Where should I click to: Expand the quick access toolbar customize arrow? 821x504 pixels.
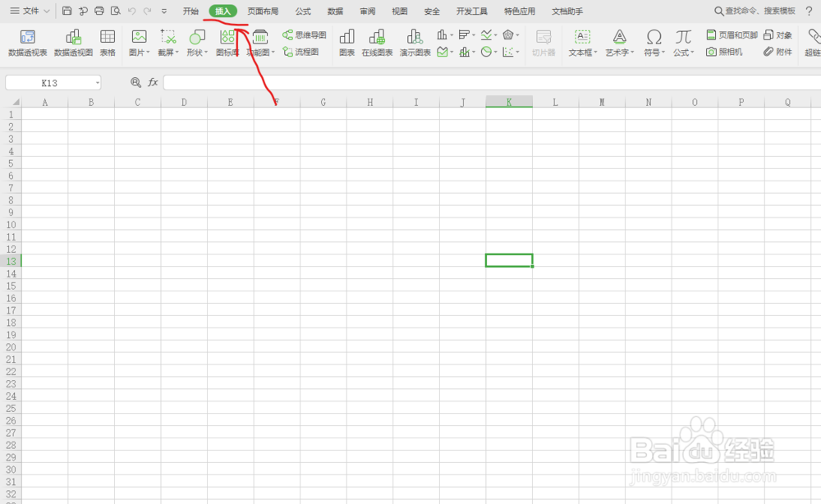coord(164,11)
